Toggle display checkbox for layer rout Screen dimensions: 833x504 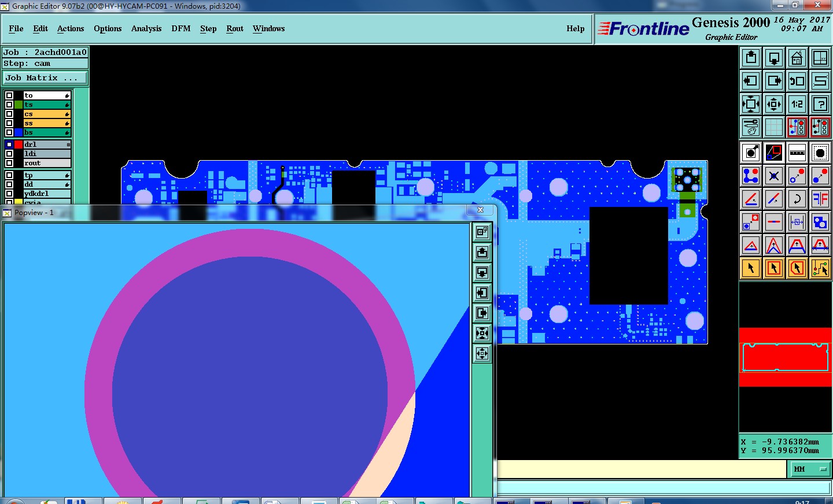(x=9, y=163)
